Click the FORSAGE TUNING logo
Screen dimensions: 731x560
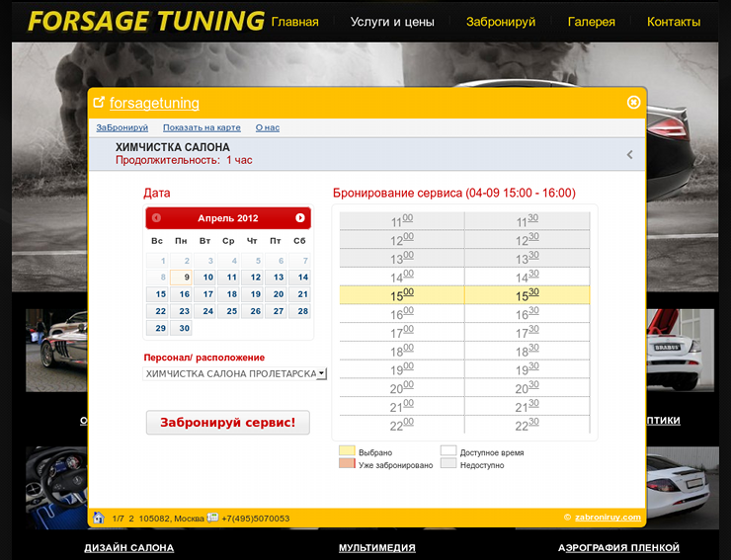[x=146, y=21]
